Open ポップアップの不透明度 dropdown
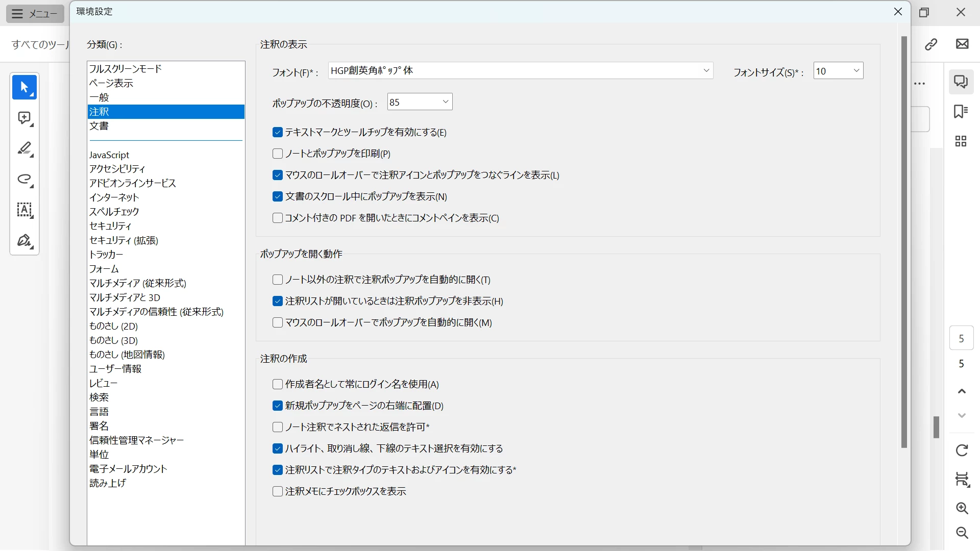Image resolution: width=980 pixels, height=551 pixels. click(x=445, y=102)
